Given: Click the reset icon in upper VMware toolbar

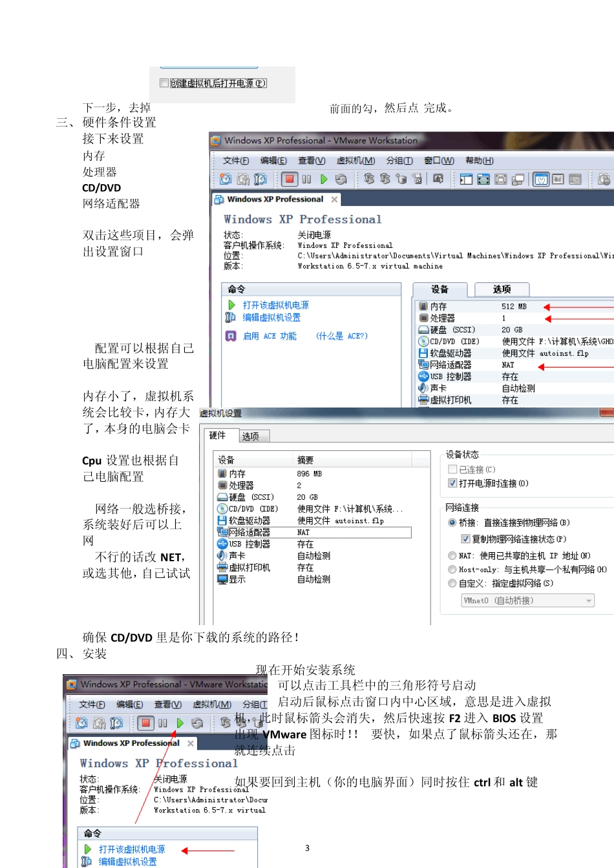Looking at the screenshot, I should (x=341, y=179).
